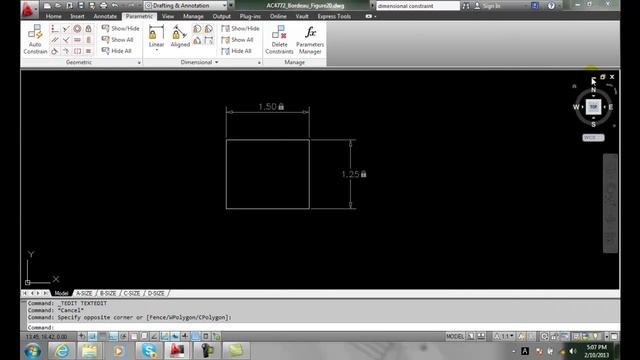
Task: Click the Auto Constrain tool
Action: coord(35,40)
